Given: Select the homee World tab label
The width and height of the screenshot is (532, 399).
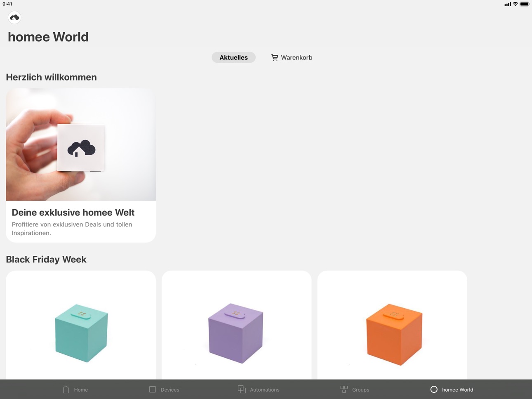Looking at the screenshot, I should [458, 390].
